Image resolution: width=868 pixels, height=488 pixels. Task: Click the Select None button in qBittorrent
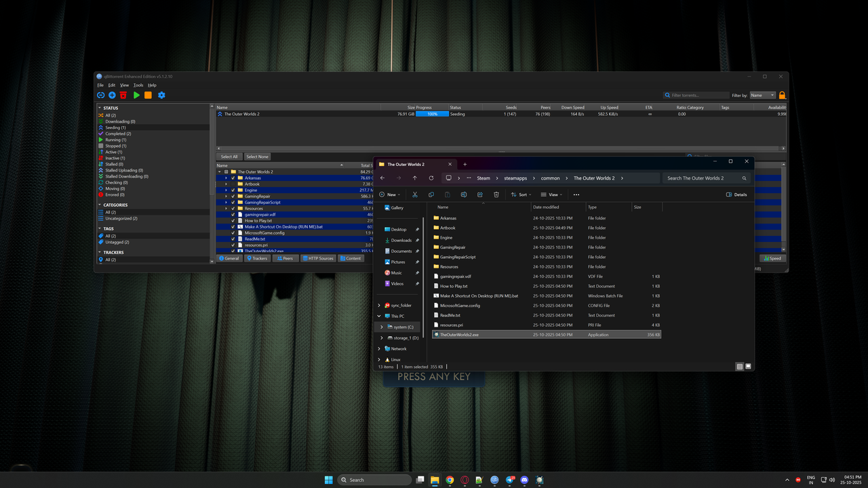click(257, 157)
